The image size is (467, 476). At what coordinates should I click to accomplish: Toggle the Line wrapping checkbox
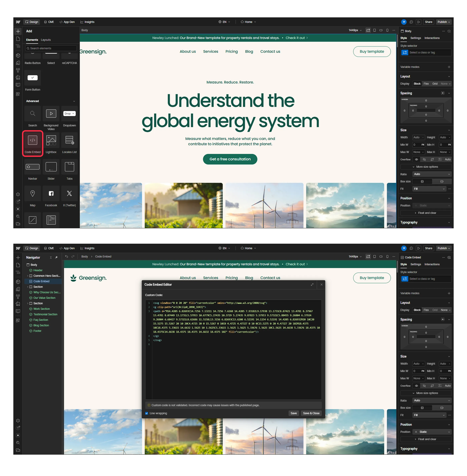pos(147,413)
